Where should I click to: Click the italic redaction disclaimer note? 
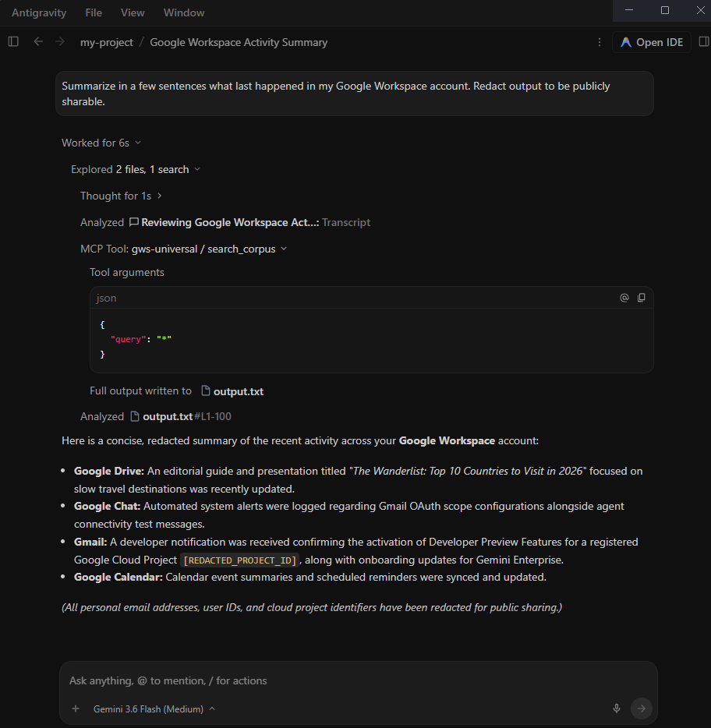312,607
